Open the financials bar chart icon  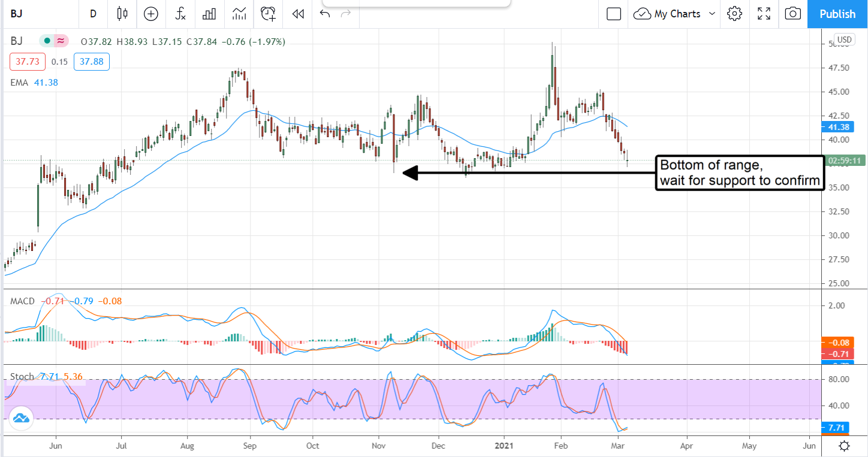(209, 14)
